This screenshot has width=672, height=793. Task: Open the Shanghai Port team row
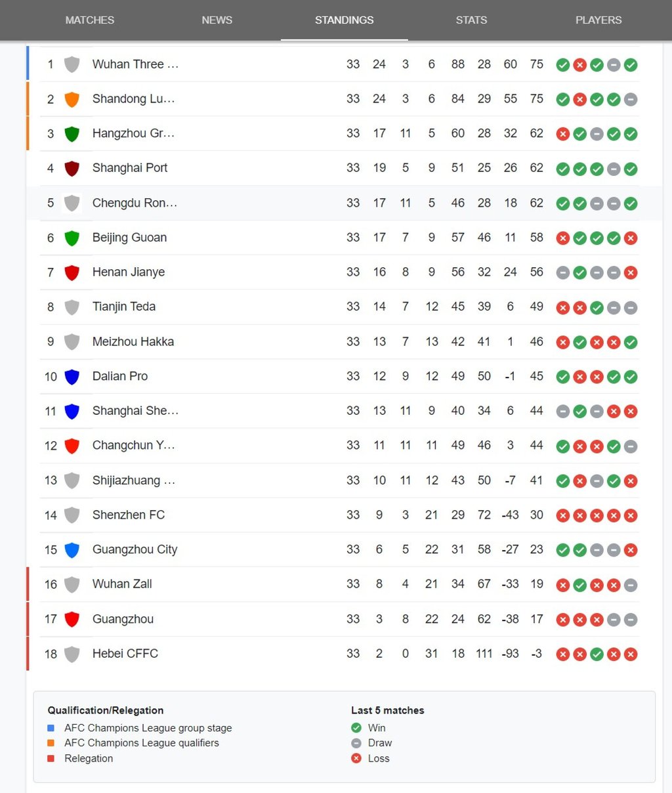[x=339, y=168]
